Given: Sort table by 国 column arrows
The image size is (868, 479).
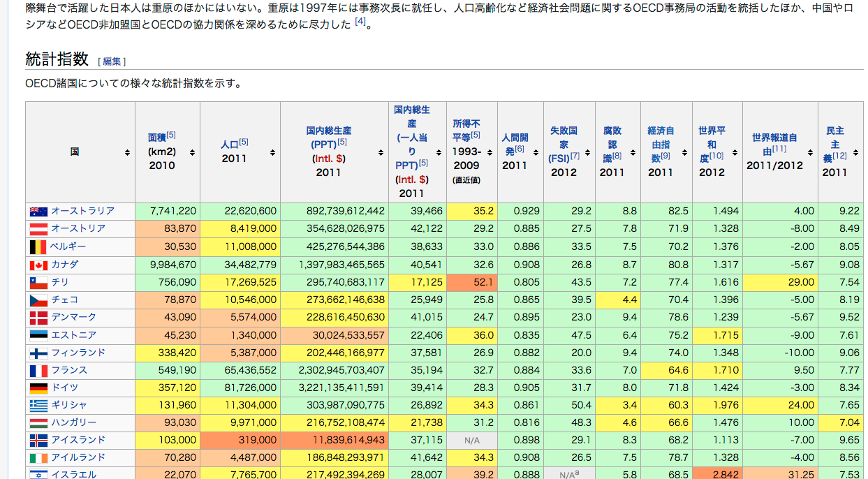Looking at the screenshot, I should tap(127, 152).
